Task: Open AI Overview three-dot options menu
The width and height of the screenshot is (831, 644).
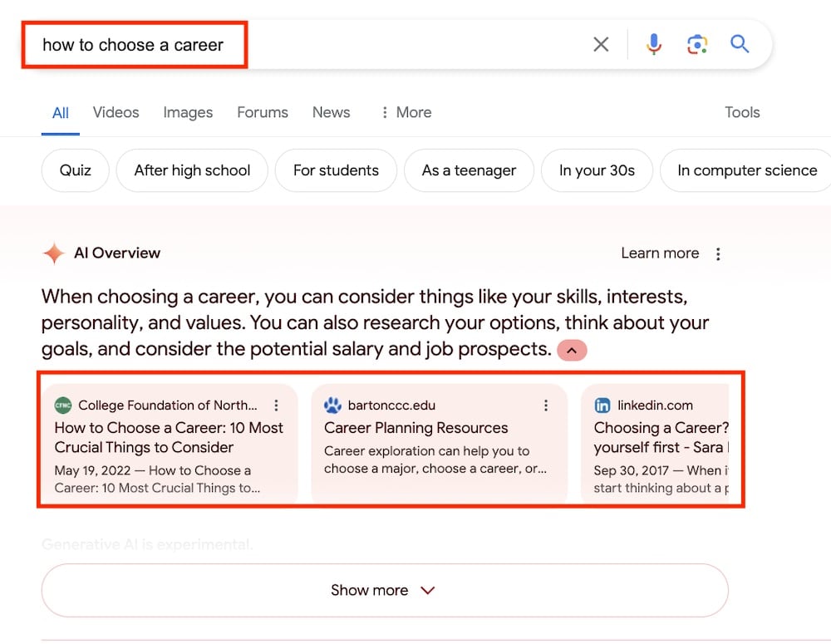Action: tap(719, 253)
